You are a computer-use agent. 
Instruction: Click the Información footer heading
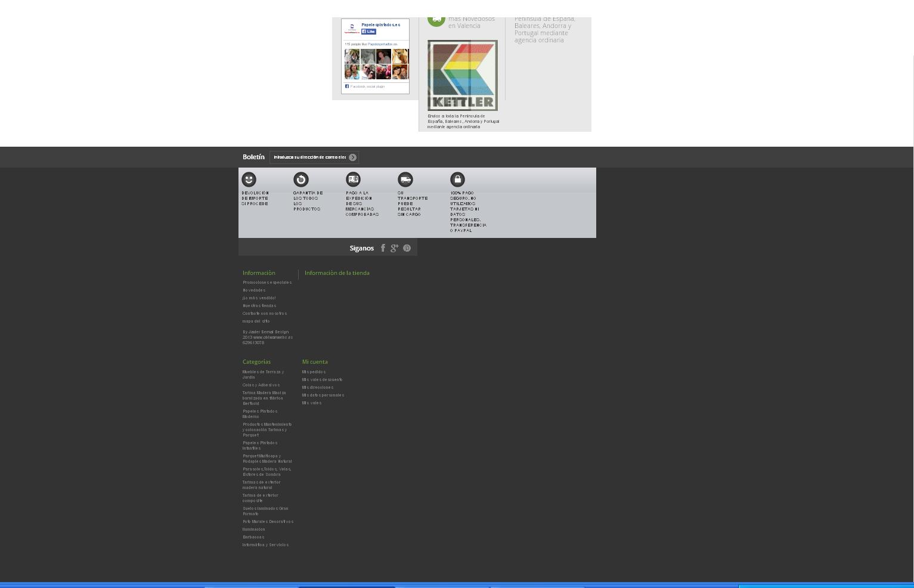click(259, 273)
